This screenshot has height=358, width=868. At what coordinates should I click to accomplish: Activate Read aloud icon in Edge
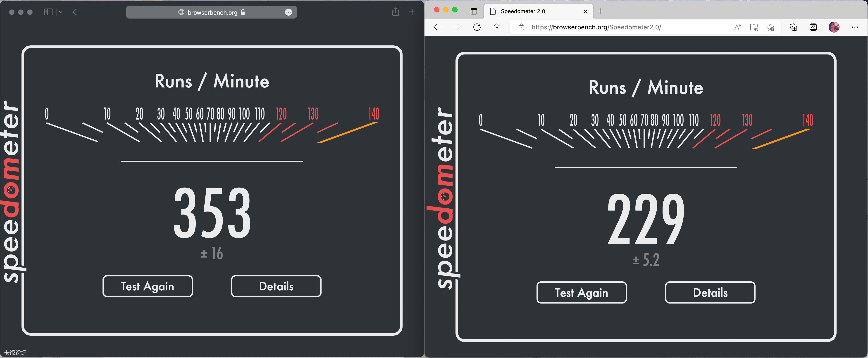(738, 27)
